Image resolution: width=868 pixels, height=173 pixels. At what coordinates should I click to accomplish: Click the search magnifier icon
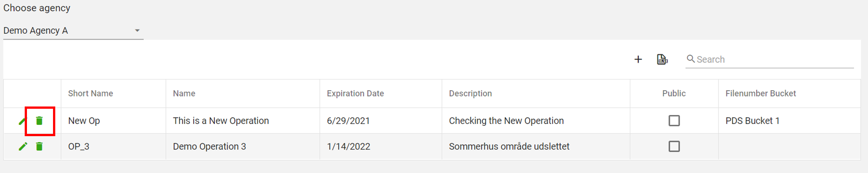coord(691,59)
